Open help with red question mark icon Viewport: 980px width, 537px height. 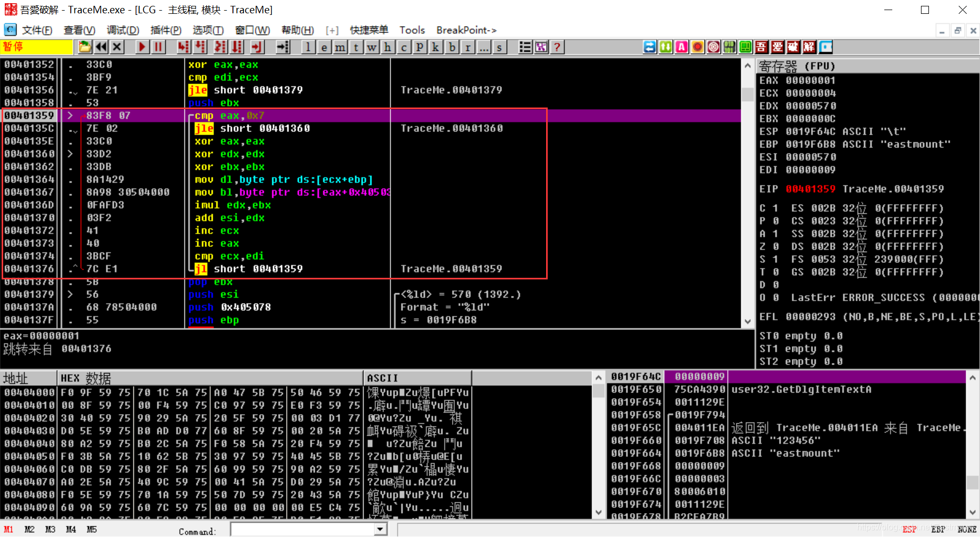(557, 47)
